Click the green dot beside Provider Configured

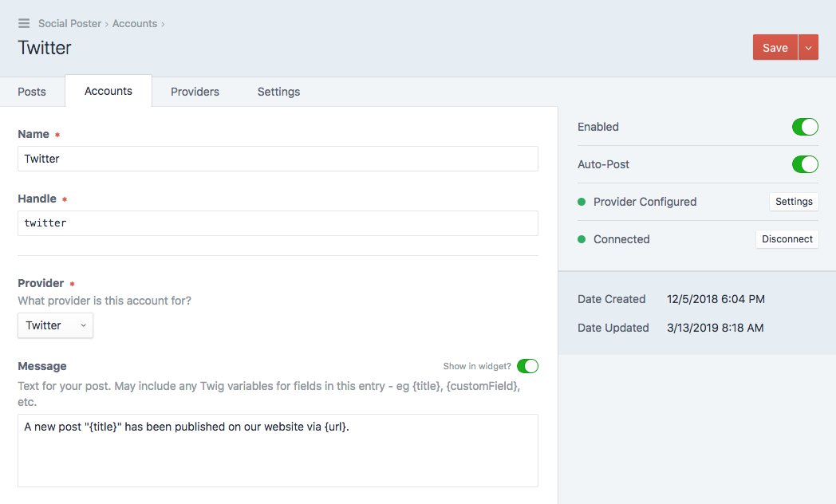(582, 202)
